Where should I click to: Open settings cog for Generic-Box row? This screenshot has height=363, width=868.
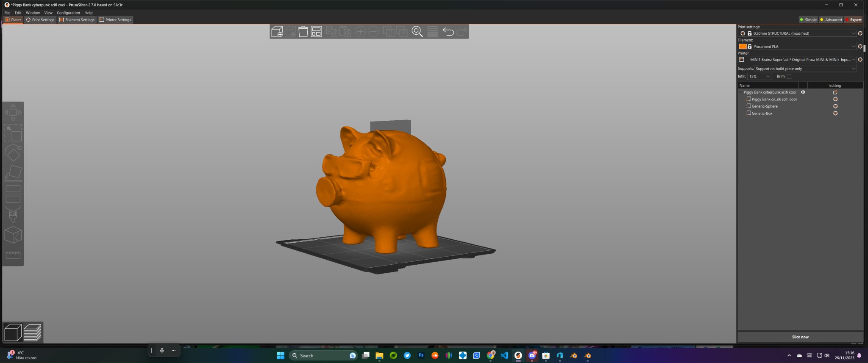(835, 114)
